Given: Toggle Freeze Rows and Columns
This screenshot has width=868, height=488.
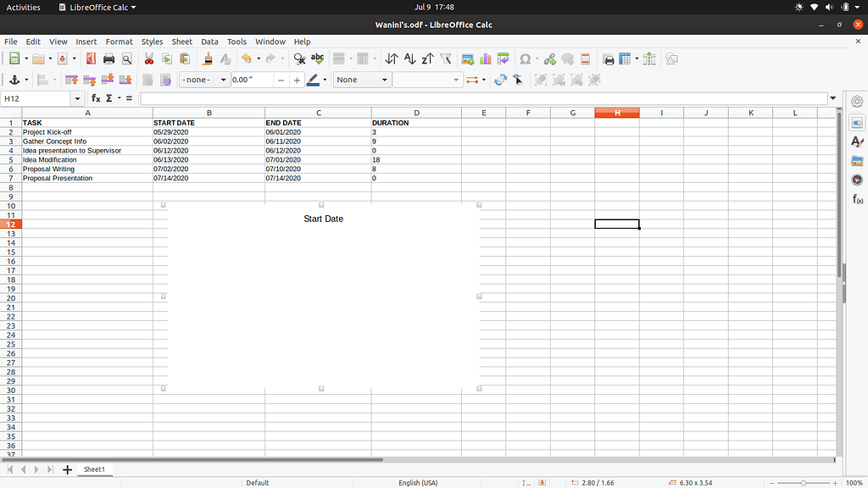Looking at the screenshot, I should click(x=623, y=58).
